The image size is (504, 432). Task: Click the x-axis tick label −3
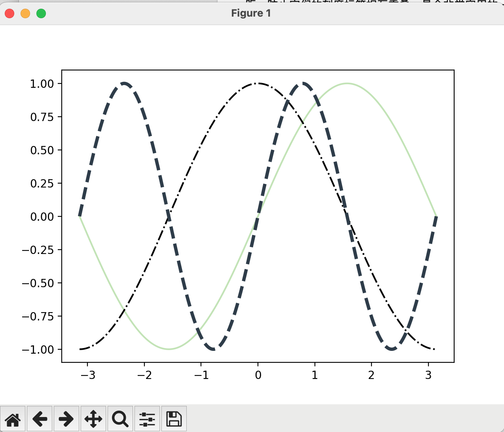click(x=88, y=375)
